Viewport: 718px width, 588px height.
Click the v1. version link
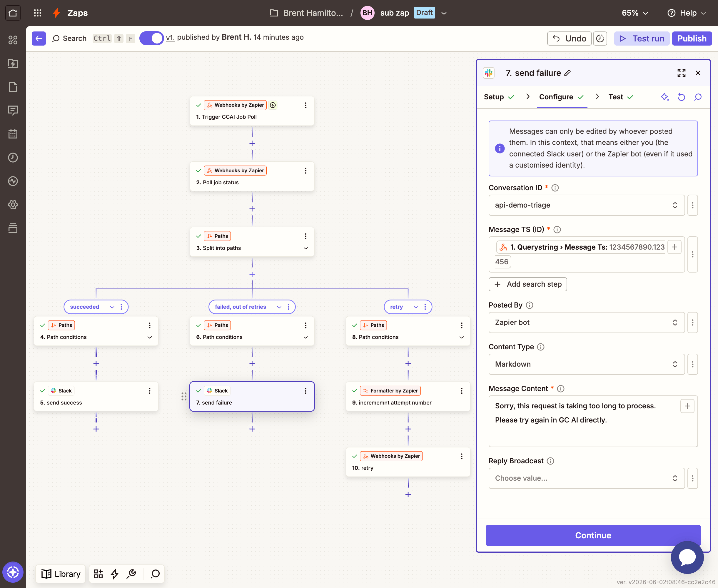170,37
